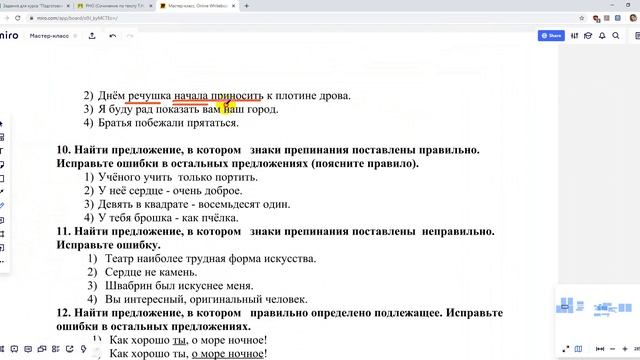Click the browser forward arrow
640x360 pixels.
(x=7, y=18)
